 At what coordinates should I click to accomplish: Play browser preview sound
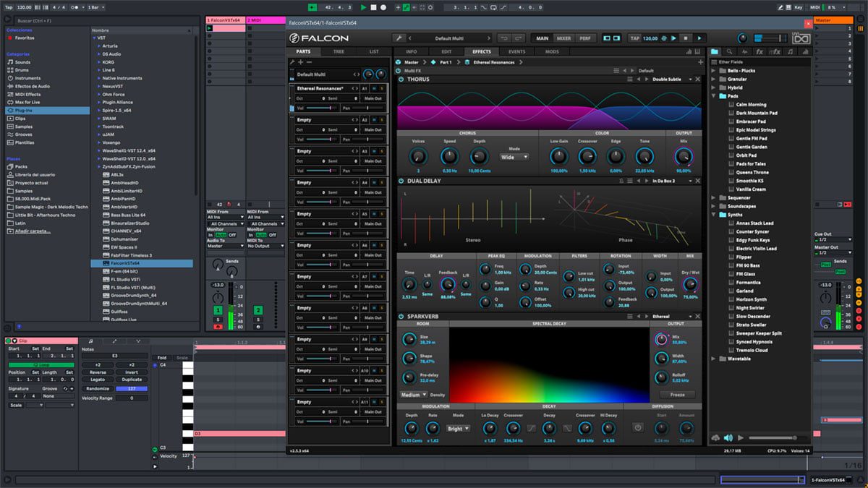(741, 437)
